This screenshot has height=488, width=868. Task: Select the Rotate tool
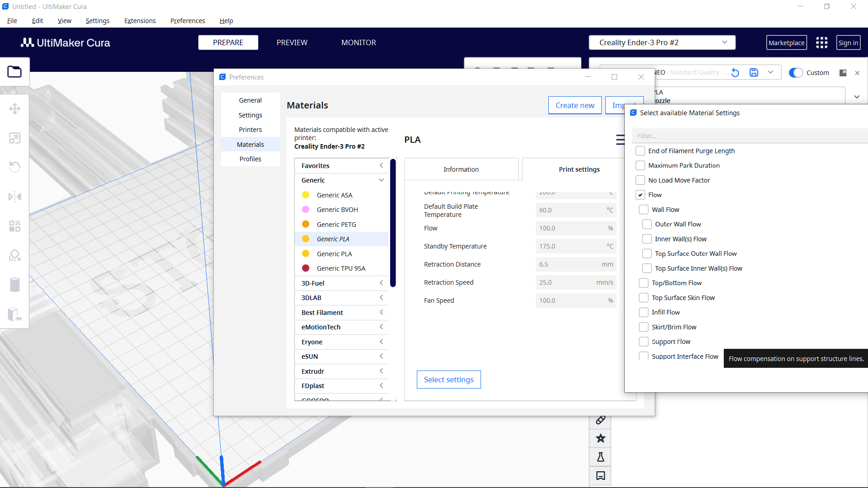click(15, 167)
